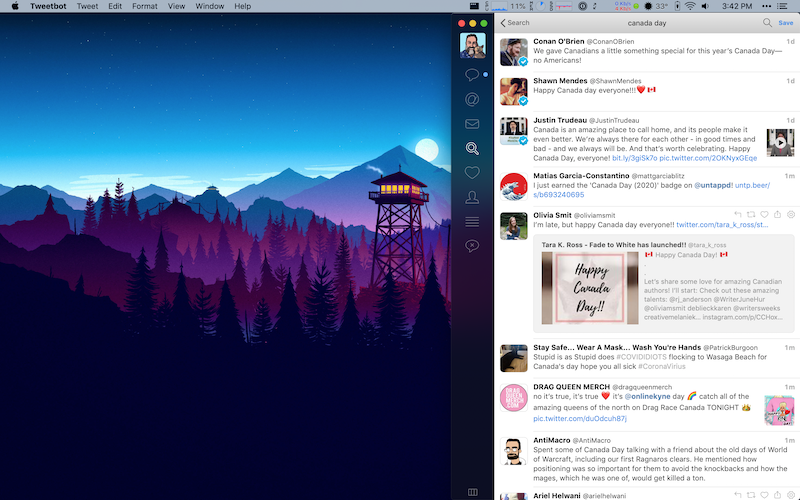Viewport: 800px width, 500px height.
Task: Like Olivia Smit's tweet
Action: coord(764,215)
